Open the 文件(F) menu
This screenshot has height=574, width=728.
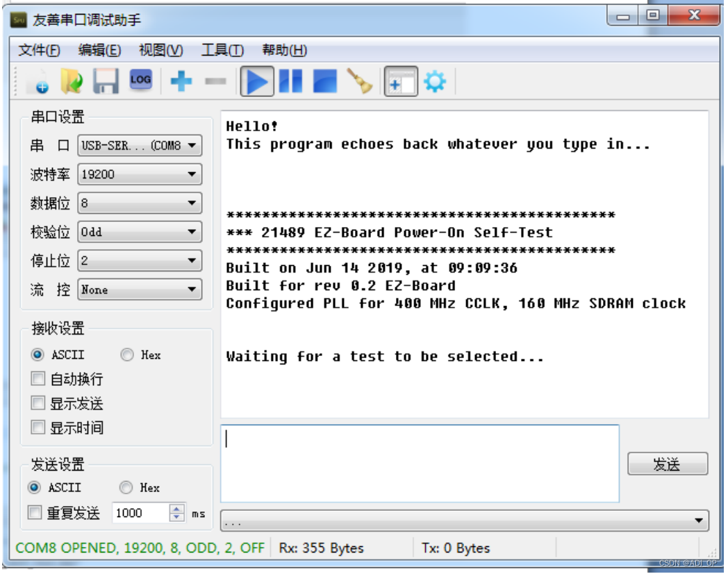click(40, 50)
